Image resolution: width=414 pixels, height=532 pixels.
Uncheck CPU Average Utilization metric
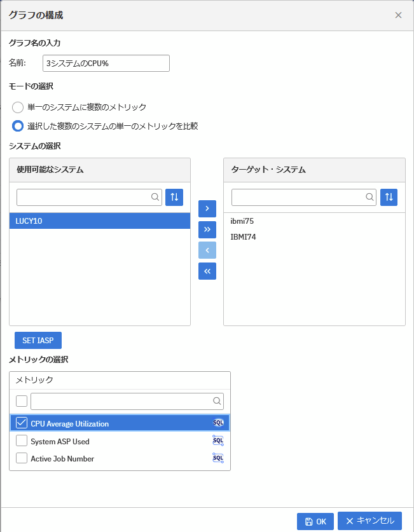tap(22, 423)
